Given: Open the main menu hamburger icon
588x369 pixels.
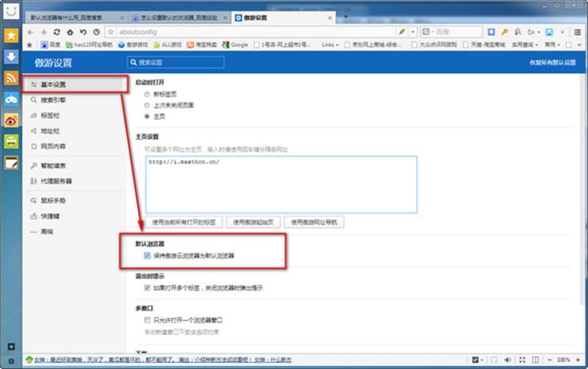Looking at the screenshot, I should [x=577, y=32].
